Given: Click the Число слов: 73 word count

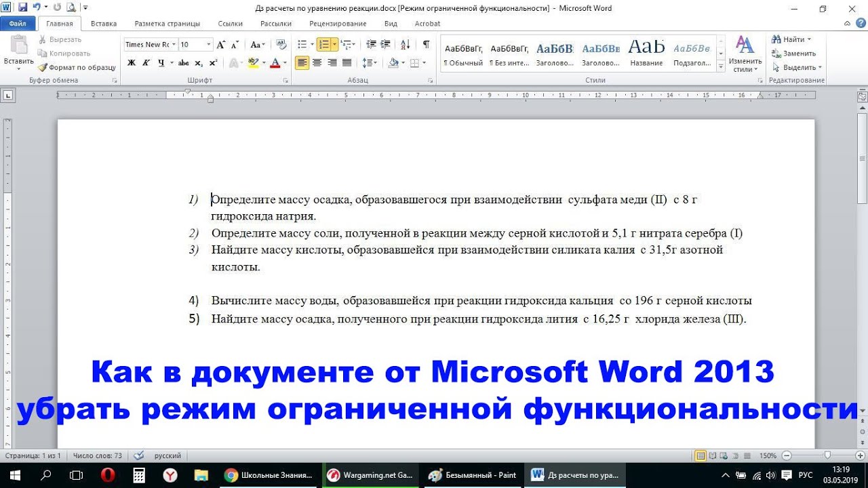Looking at the screenshot, I should (x=97, y=455).
